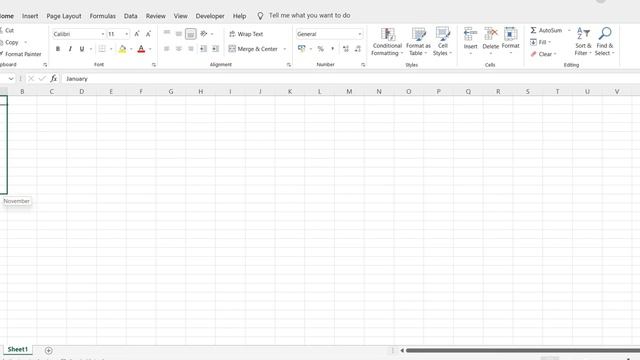This screenshot has height=360, width=640.
Task: Align text right
Action: tap(191, 49)
